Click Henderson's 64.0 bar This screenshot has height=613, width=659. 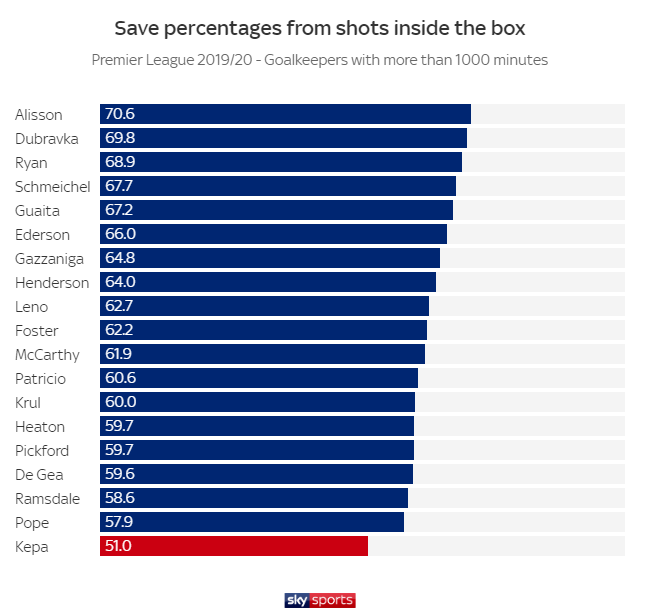point(268,282)
